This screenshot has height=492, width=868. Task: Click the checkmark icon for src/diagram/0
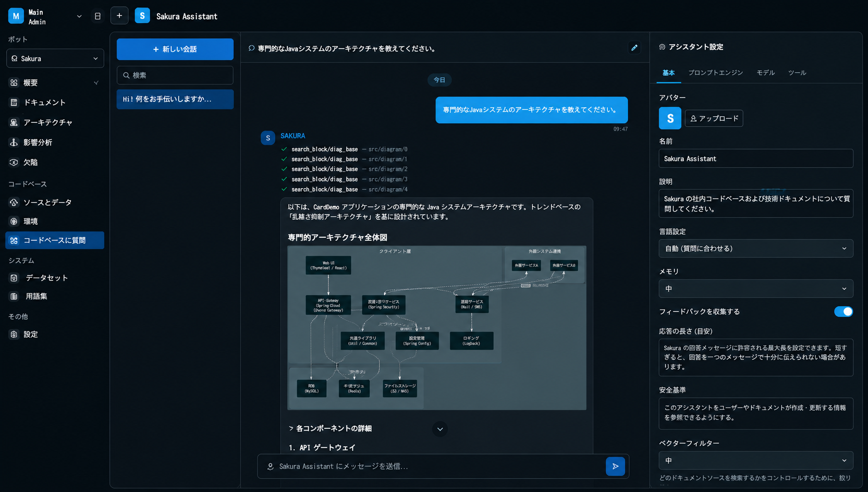(x=284, y=149)
